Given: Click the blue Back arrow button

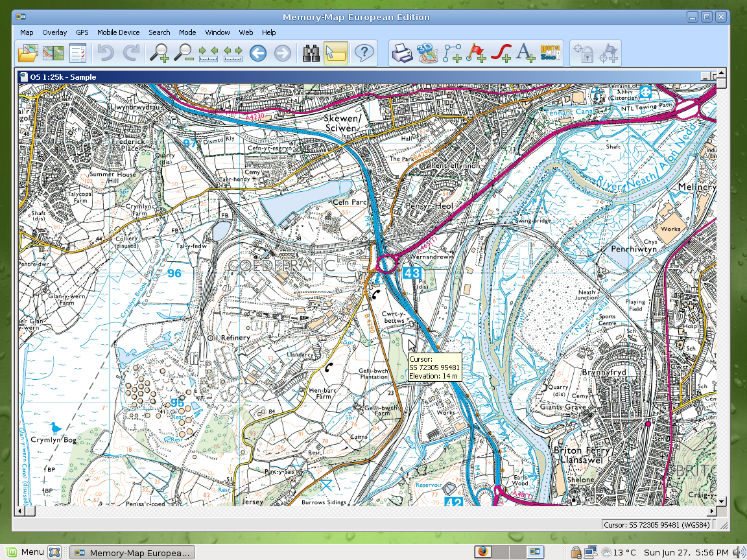Looking at the screenshot, I should 258,53.
